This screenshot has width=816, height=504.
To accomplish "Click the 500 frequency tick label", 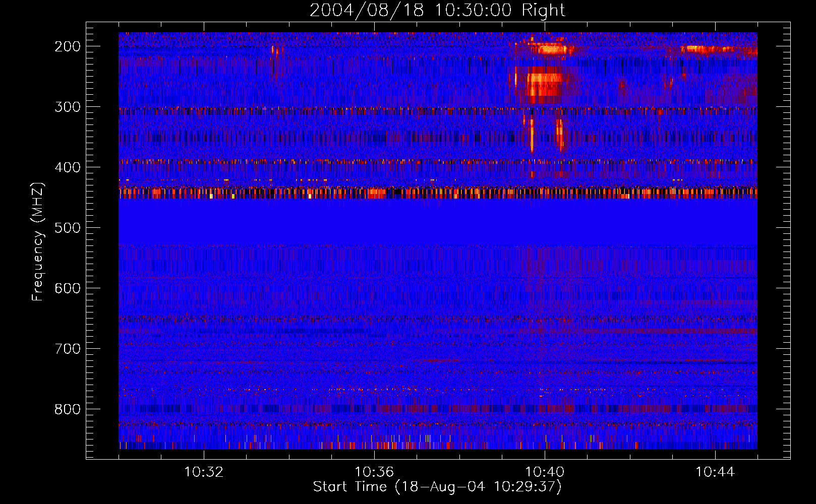I will pyautogui.click(x=68, y=228).
